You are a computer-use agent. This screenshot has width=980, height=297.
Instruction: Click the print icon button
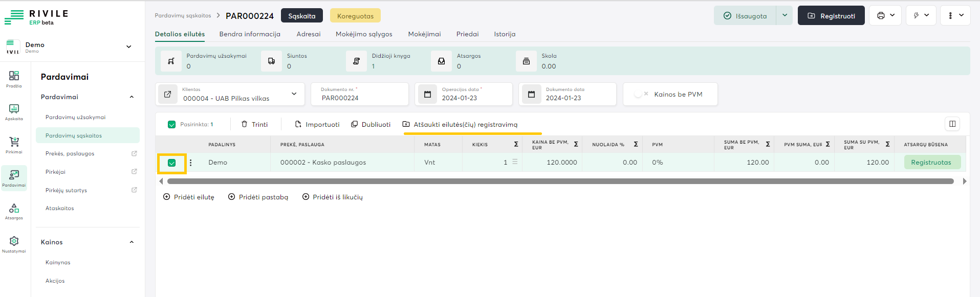(881, 16)
